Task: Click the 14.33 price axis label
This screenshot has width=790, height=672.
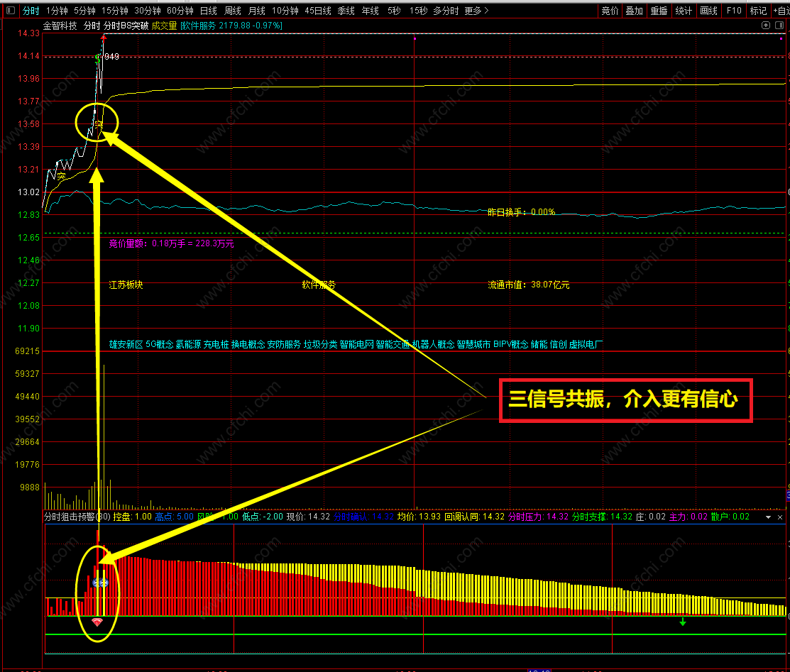Action: [x=28, y=33]
